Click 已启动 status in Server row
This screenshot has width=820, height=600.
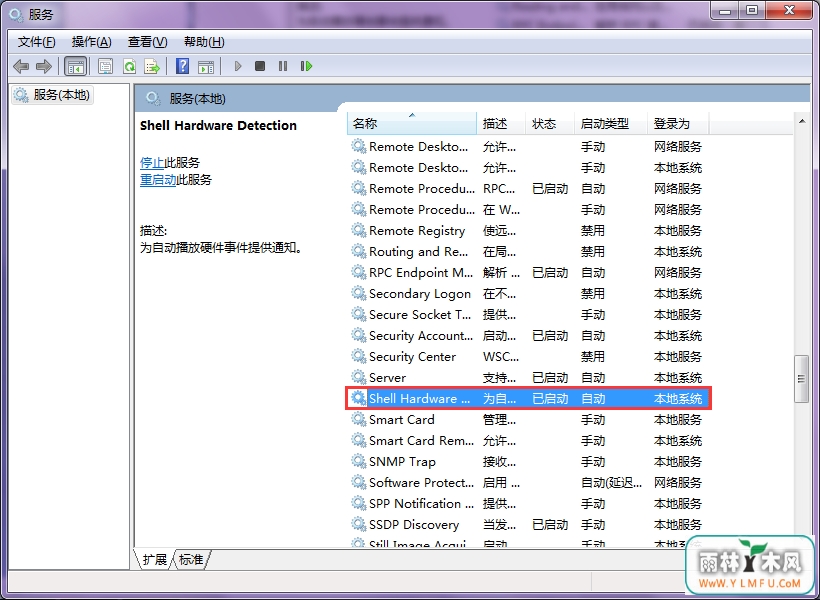point(550,378)
